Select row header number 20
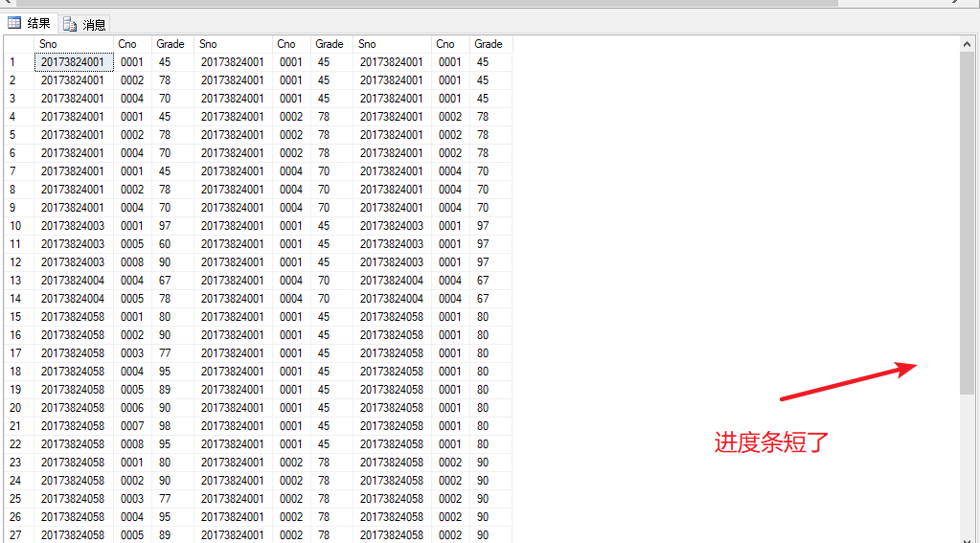Viewport: 980px width, 543px height. pyautogui.click(x=19, y=407)
